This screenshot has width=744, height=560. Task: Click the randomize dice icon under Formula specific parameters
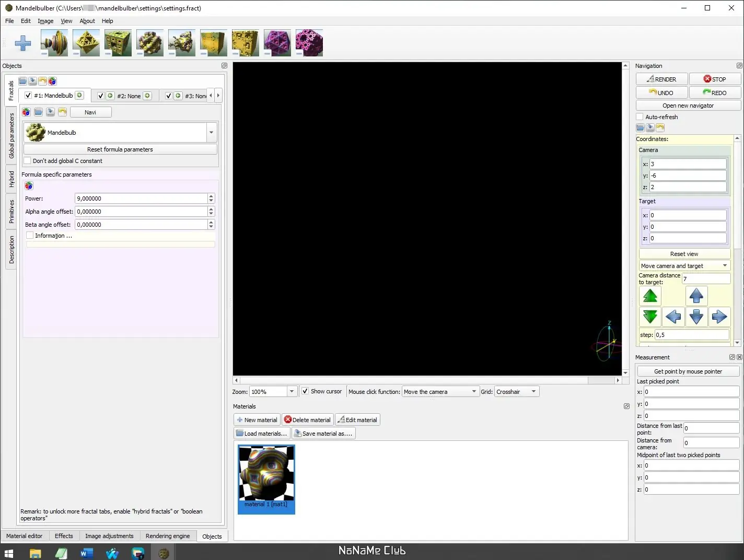(x=29, y=186)
